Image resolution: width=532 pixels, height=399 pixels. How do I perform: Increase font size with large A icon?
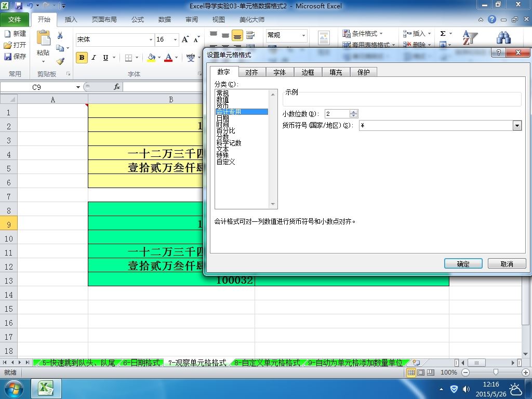(185, 39)
